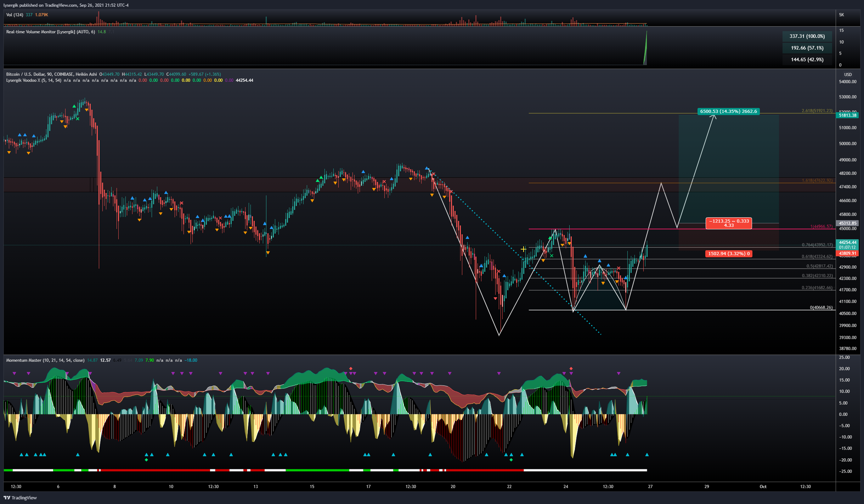The width and height of the screenshot is (864, 504).
Task: Click the 14.8 value in Volume Monitor legend
Action: click(x=102, y=32)
